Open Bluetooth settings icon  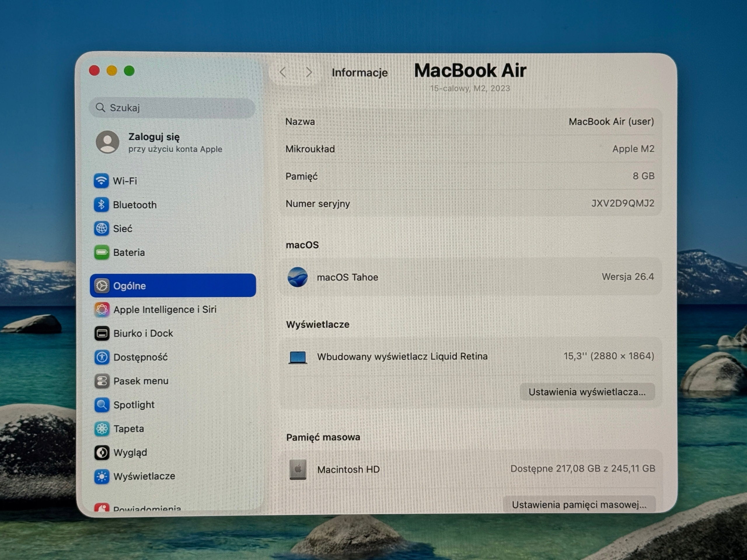click(101, 204)
